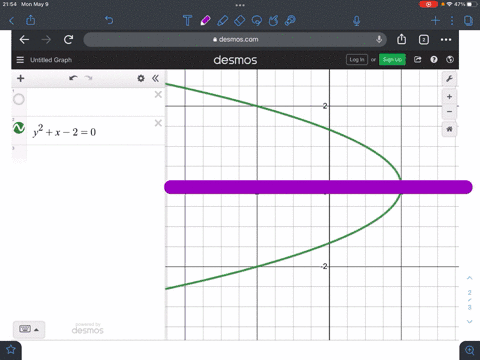Image resolution: width=480 pixels, height=360 pixels.
Task: Select the pencil tool
Action: pyautogui.click(x=222, y=21)
